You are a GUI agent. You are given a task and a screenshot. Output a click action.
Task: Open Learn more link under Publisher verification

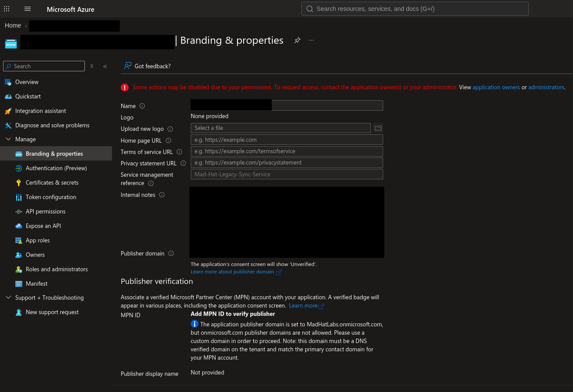pyautogui.click(x=306, y=305)
